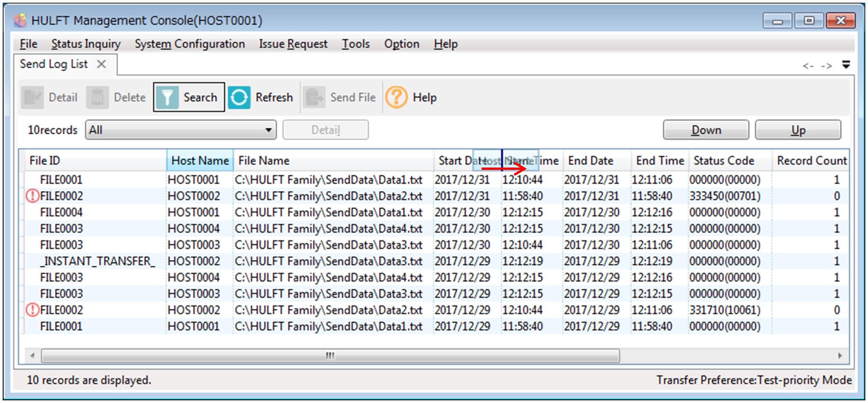Click the previous tab arrow <-

809,66
